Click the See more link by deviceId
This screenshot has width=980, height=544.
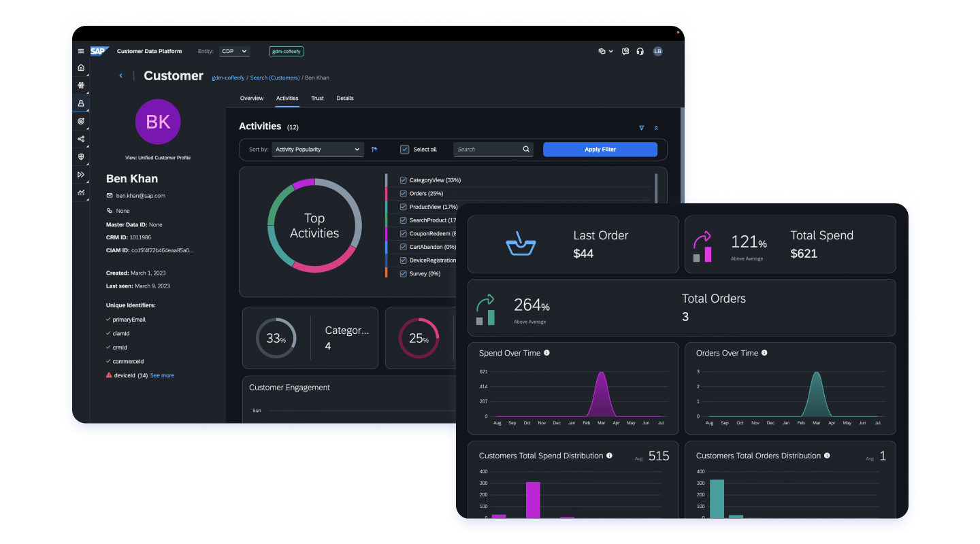pyautogui.click(x=162, y=375)
